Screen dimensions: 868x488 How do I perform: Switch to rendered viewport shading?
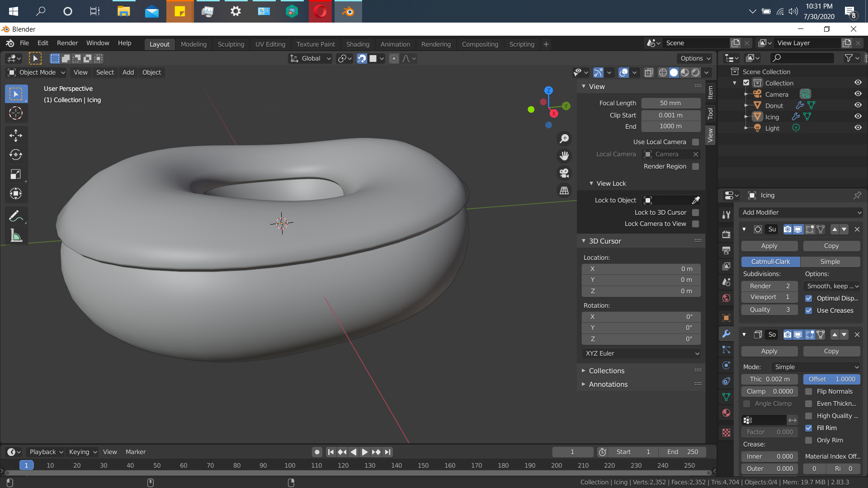pyautogui.click(x=696, y=72)
